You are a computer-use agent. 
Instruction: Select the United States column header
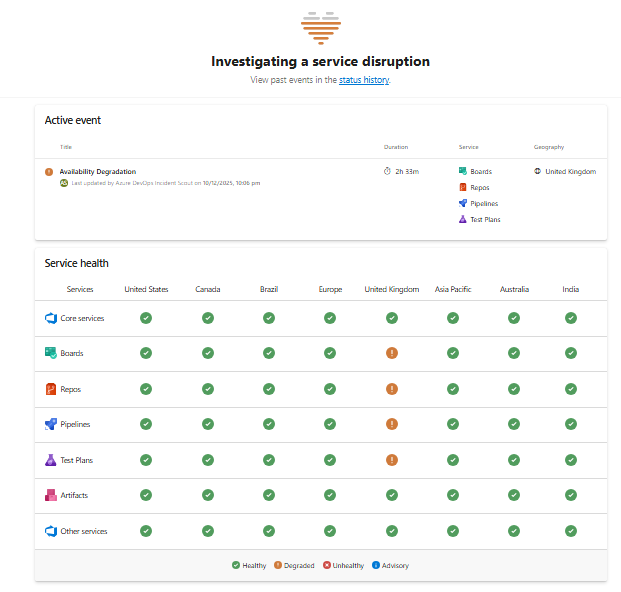tap(146, 289)
